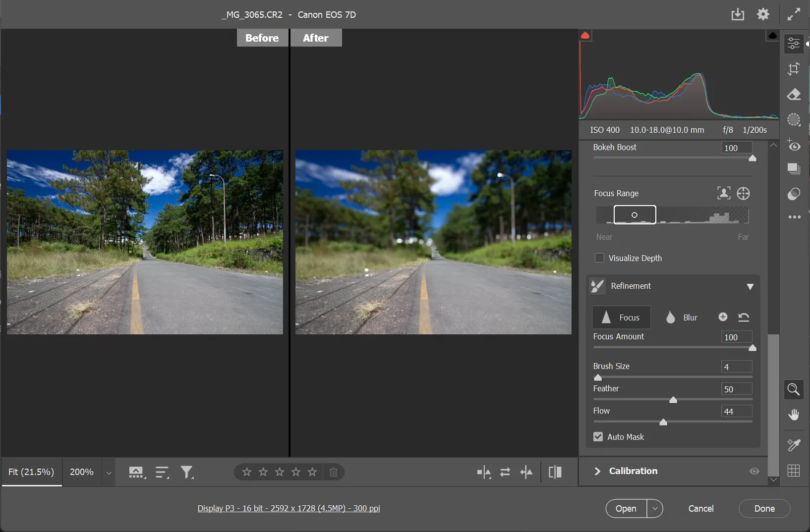Uncheck the Auto Mask checkbox
810x532 pixels.
click(x=598, y=437)
